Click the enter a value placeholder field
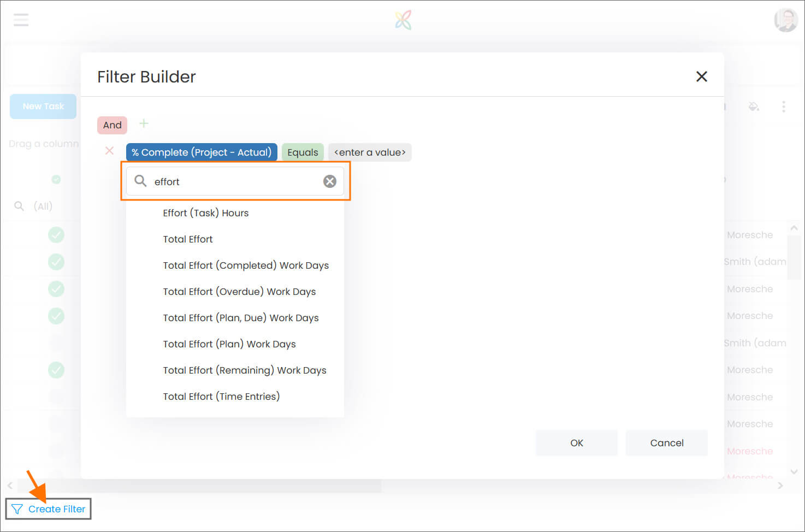The height and width of the screenshot is (532, 805). tap(370, 152)
